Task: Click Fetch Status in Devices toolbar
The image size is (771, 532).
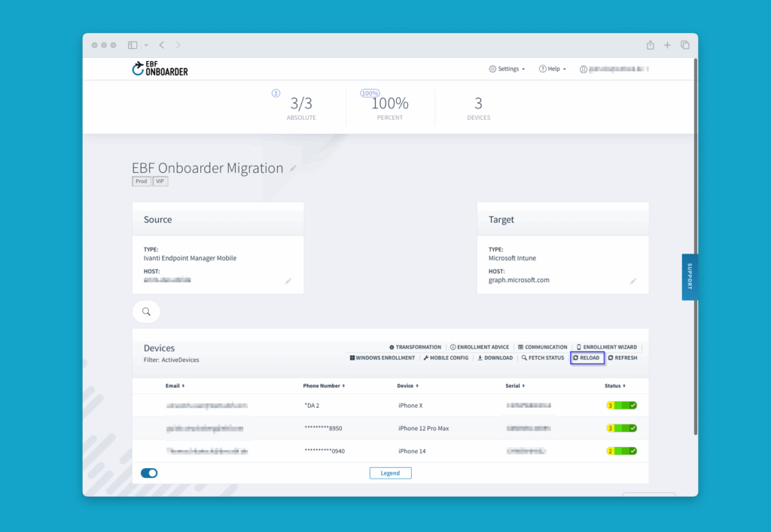Action: [542, 358]
